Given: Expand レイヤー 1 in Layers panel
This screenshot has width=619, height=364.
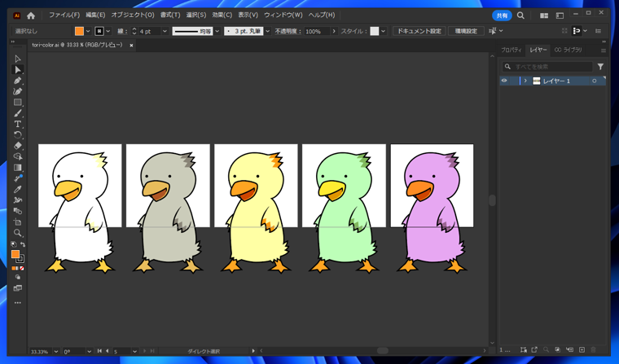Looking at the screenshot, I should [525, 81].
